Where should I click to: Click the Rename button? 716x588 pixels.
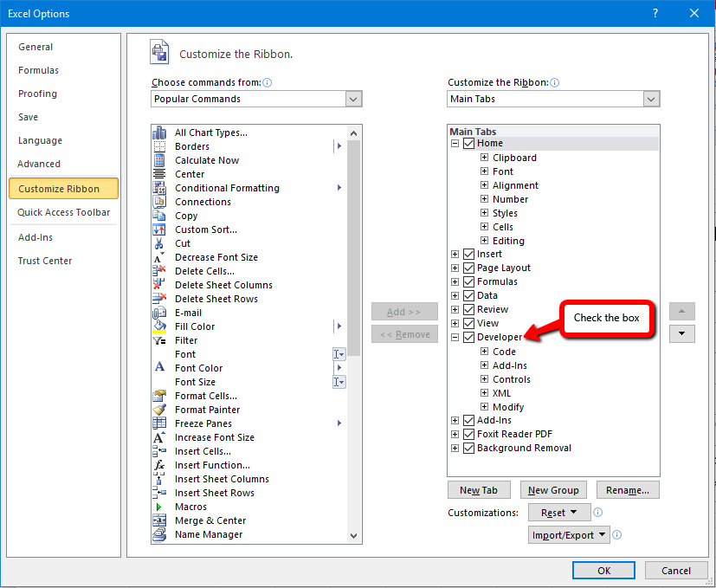pyautogui.click(x=628, y=490)
